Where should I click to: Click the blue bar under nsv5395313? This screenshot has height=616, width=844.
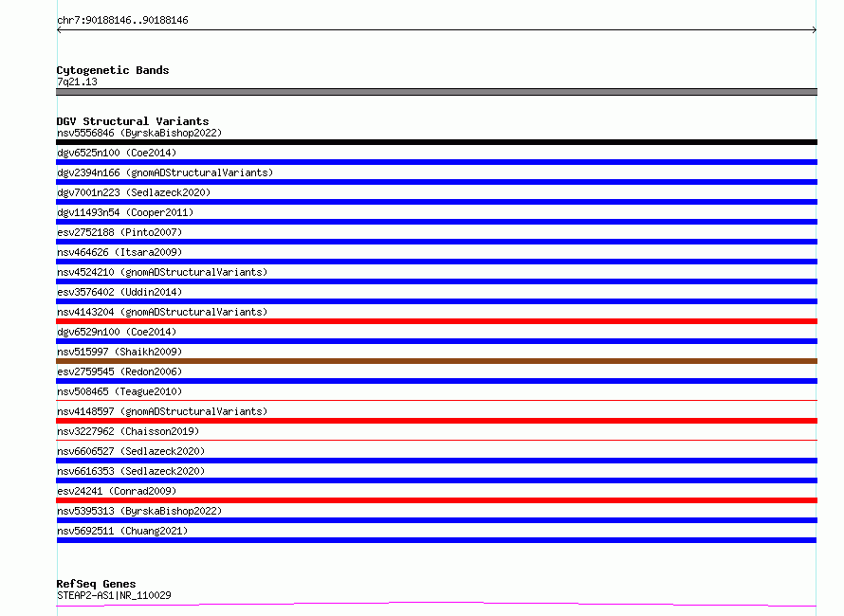[x=436, y=520]
